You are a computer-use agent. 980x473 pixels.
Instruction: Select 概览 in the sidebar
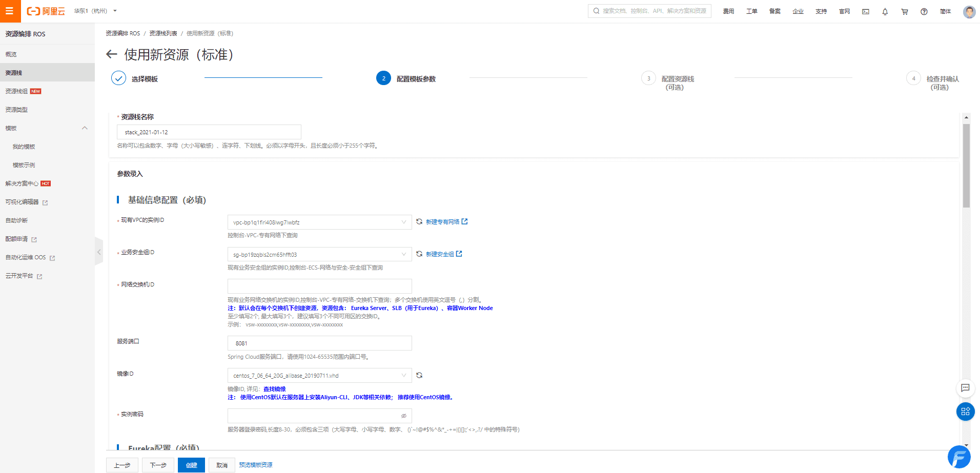(x=47, y=54)
